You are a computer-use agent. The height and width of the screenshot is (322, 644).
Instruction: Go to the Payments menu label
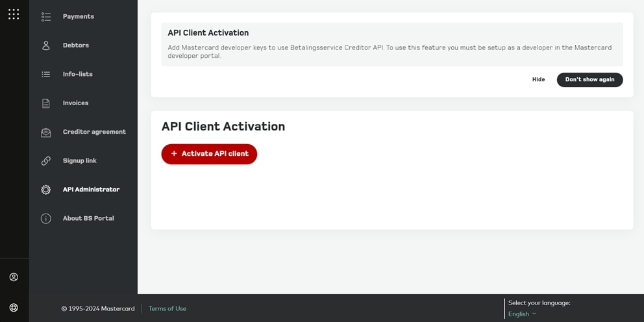pyautogui.click(x=79, y=17)
